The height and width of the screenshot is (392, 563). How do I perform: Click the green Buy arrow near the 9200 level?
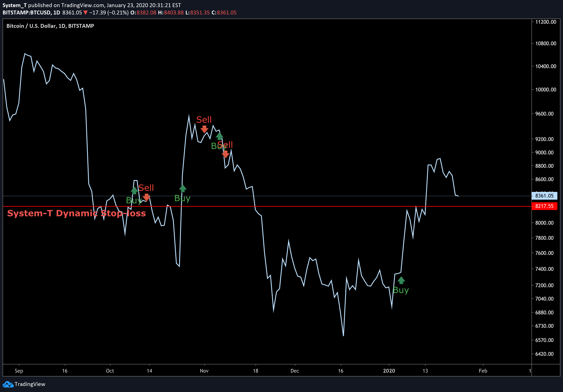tap(220, 136)
